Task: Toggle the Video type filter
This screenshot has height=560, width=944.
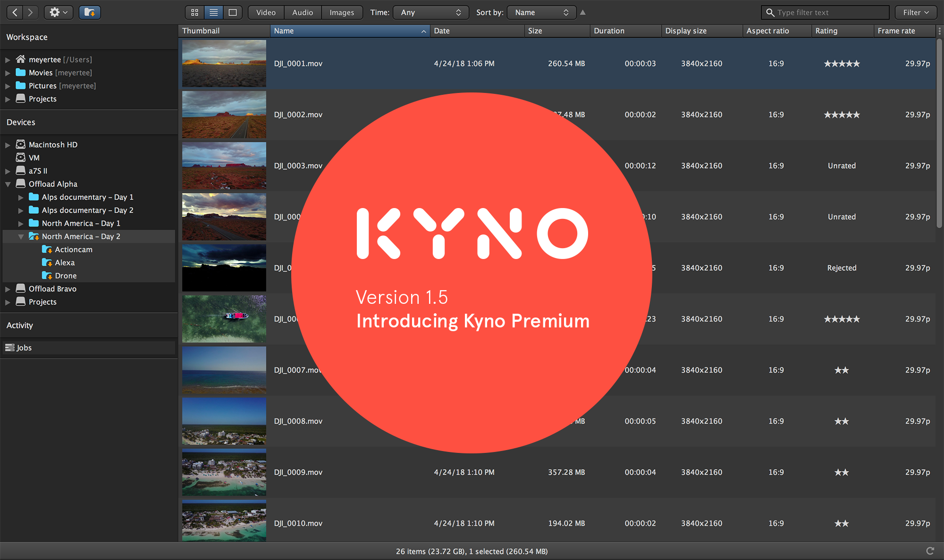Action: (266, 12)
